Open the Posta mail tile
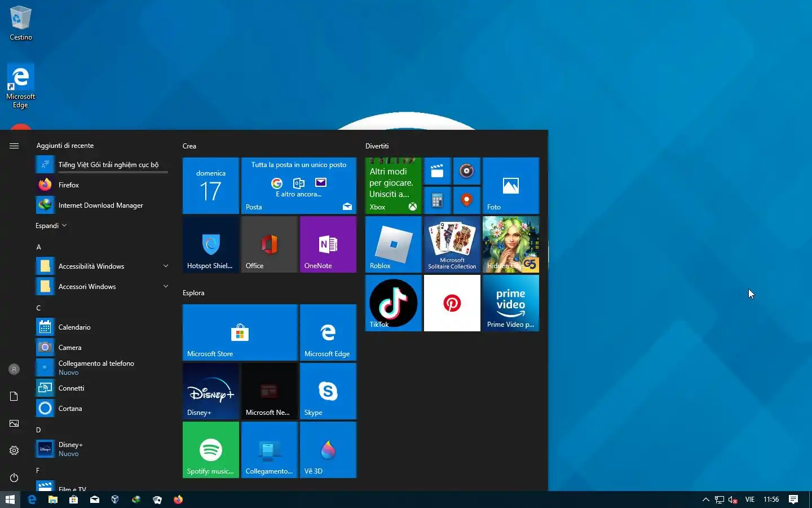The height and width of the screenshot is (508, 812). (299, 186)
